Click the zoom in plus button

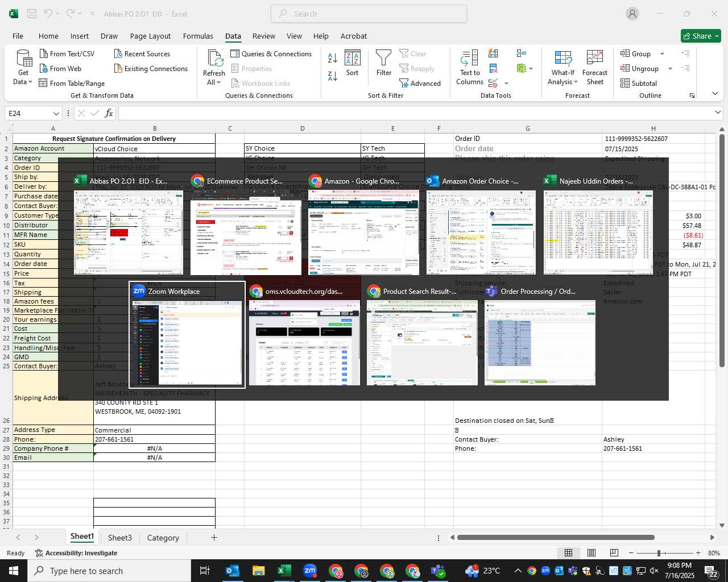pyautogui.click(x=698, y=553)
